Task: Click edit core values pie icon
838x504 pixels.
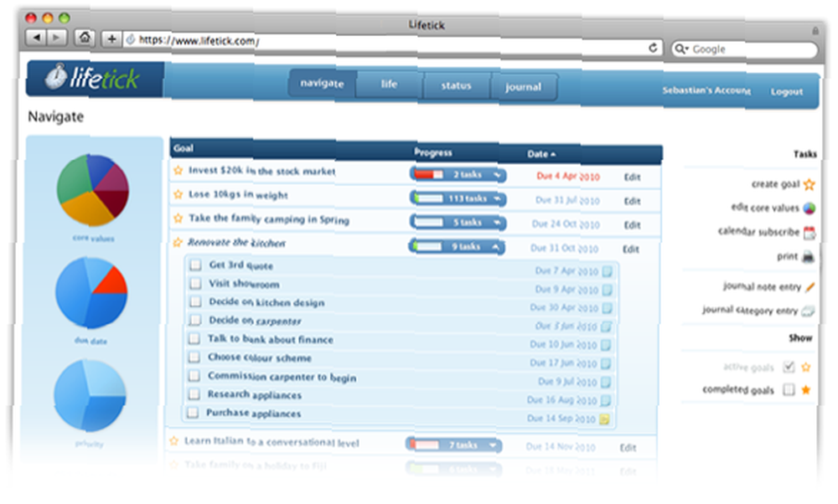Action: (x=810, y=208)
